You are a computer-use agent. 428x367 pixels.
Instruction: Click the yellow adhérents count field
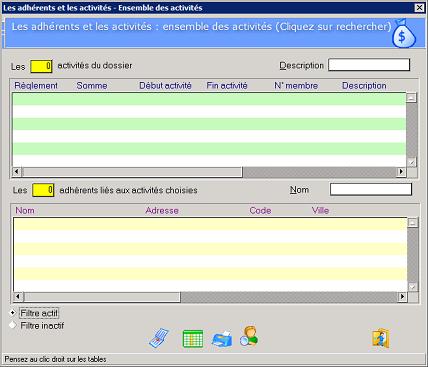click(x=43, y=190)
